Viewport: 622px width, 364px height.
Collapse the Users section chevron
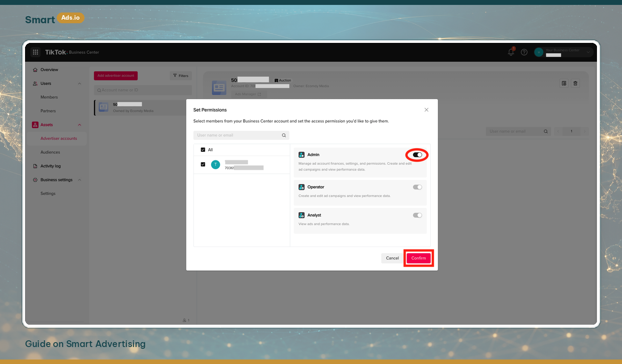[x=80, y=84]
